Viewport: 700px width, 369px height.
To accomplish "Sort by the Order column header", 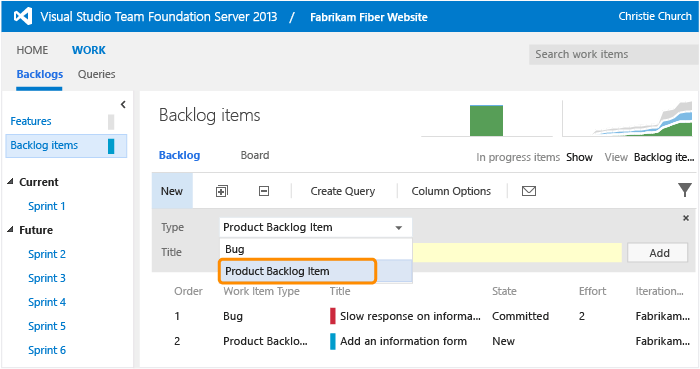I will pos(188,291).
